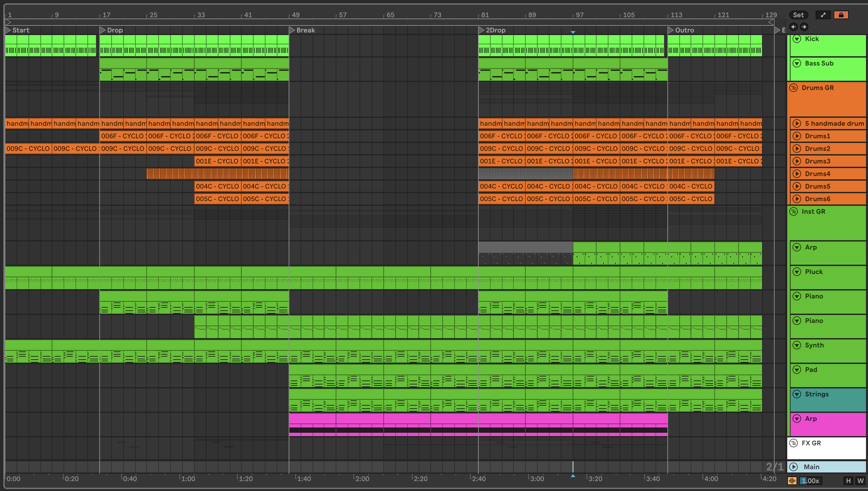
Task: Toggle the Automation Mode button
Action: (823, 15)
